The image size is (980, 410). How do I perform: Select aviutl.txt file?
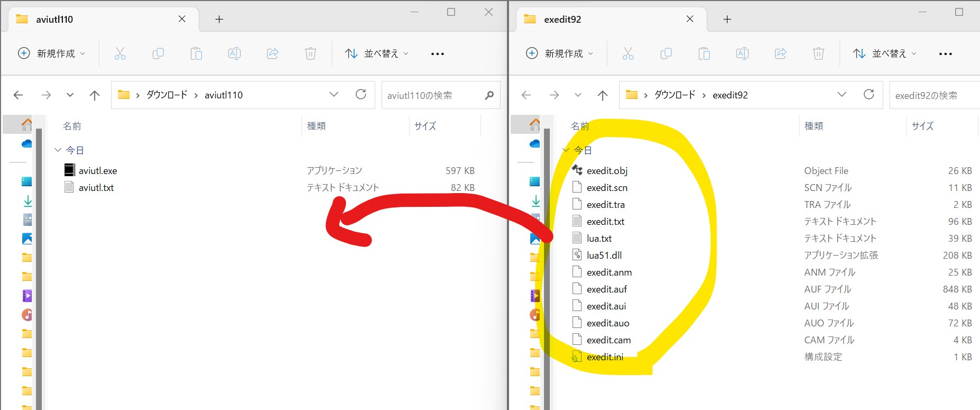click(x=96, y=187)
